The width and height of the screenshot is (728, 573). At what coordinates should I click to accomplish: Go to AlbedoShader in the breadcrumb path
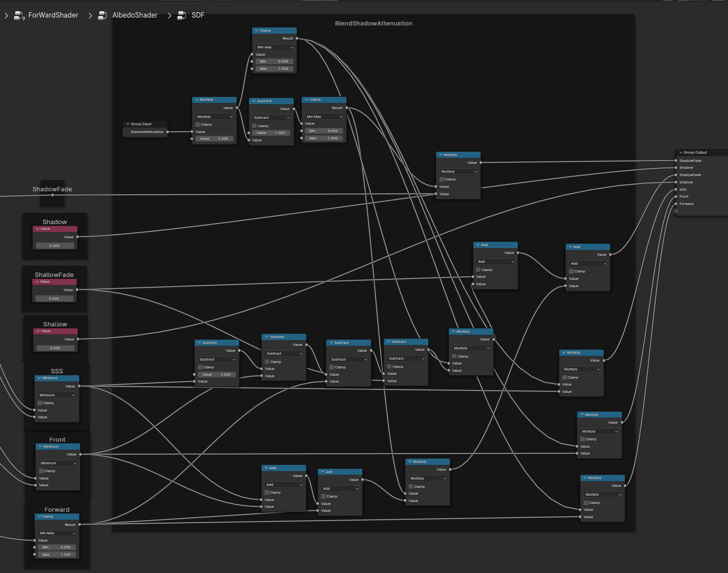click(x=135, y=16)
